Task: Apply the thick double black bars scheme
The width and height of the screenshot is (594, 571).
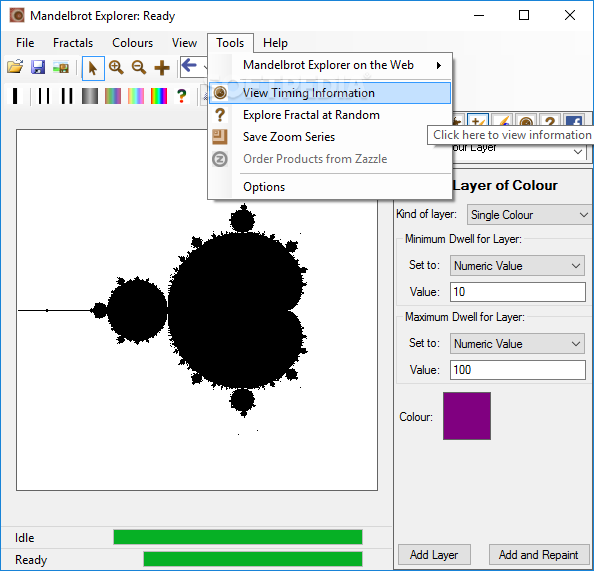Action: (67, 96)
